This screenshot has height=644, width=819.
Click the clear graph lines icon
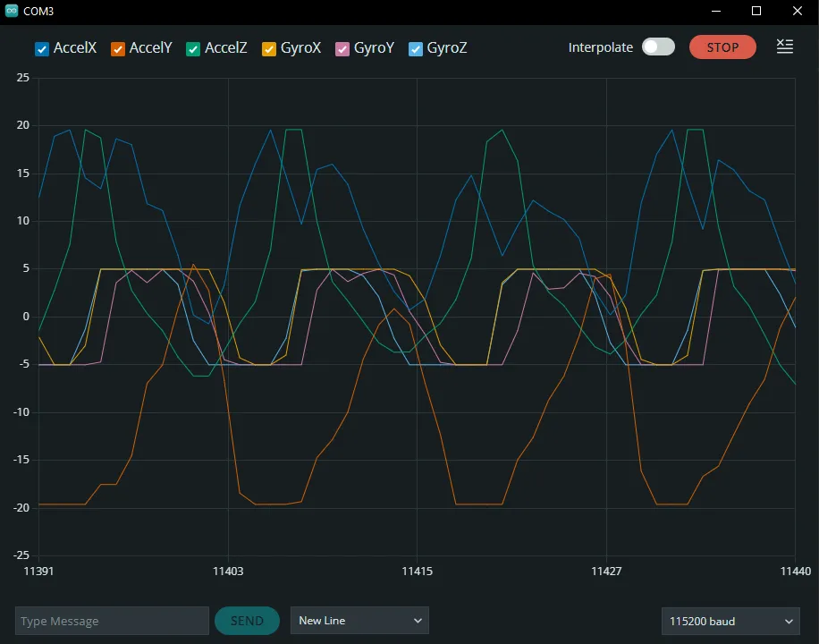coord(784,47)
